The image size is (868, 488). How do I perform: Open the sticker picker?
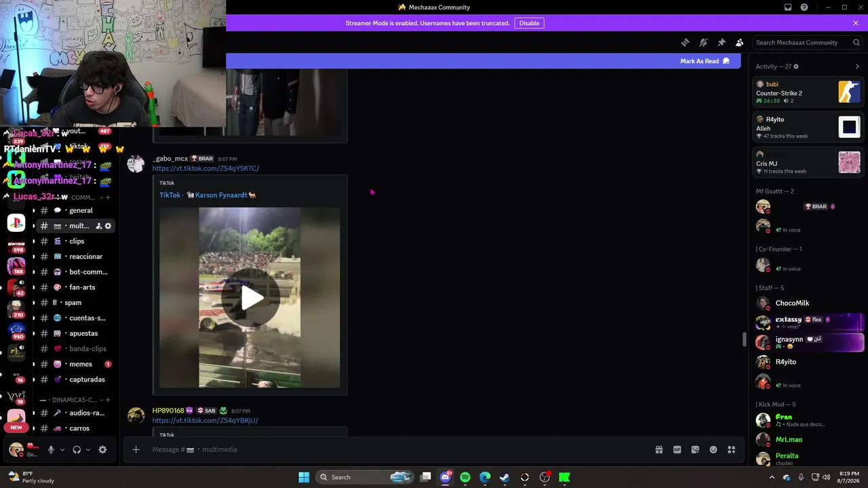coord(695,449)
